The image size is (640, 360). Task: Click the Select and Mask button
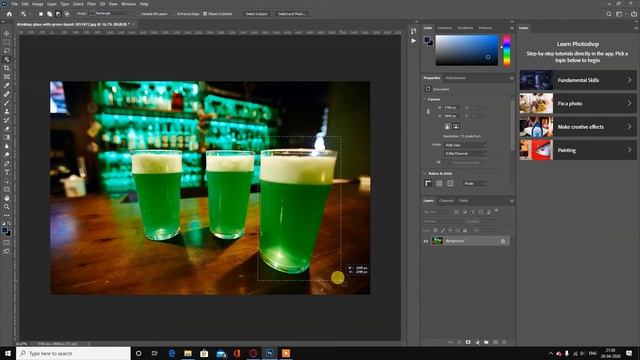(x=291, y=14)
